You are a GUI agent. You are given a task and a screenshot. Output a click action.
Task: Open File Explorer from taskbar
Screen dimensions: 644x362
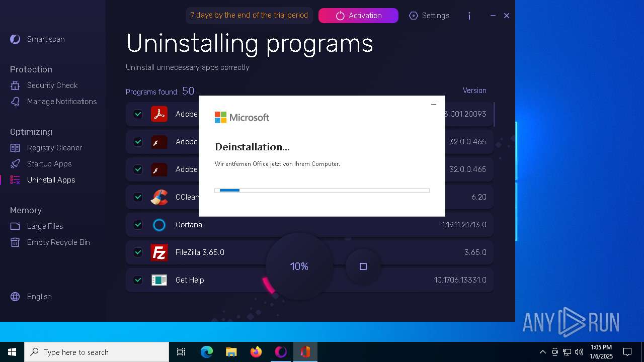tap(231, 352)
